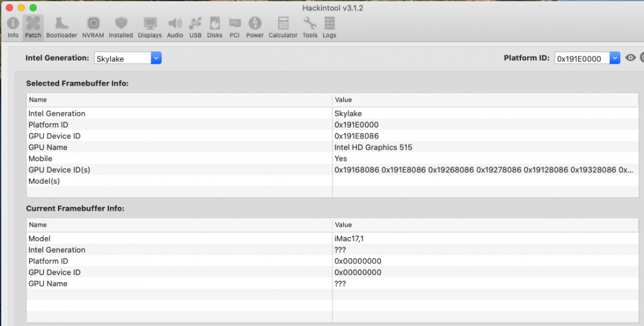
Task: Open the Logs section
Action: [x=329, y=27]
